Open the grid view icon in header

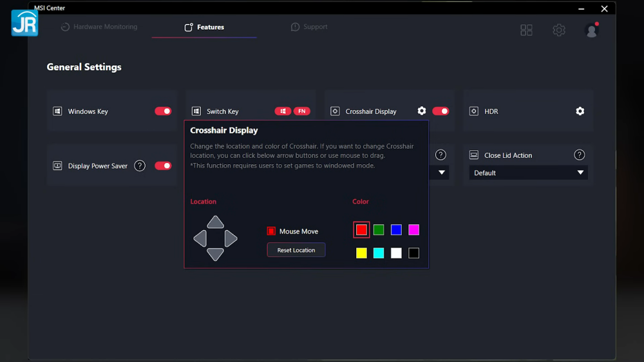pos(526,30)
